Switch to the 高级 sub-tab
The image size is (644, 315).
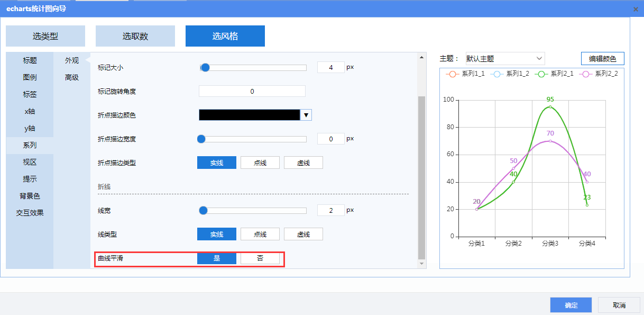click(72, 77)
